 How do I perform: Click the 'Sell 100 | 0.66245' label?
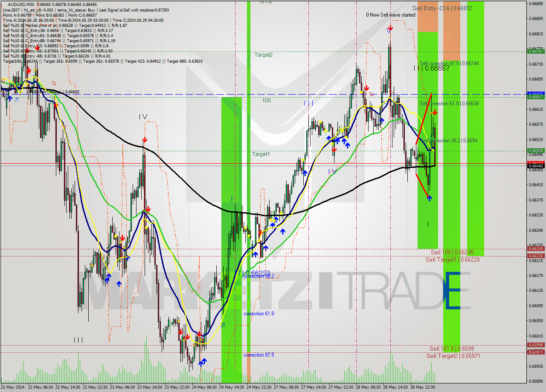[452, 252]
